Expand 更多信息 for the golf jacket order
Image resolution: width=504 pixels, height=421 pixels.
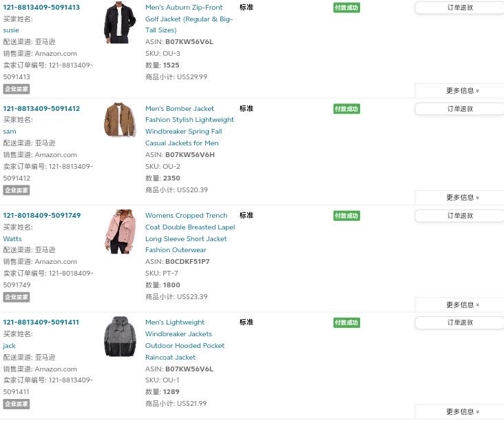(463, 91)
